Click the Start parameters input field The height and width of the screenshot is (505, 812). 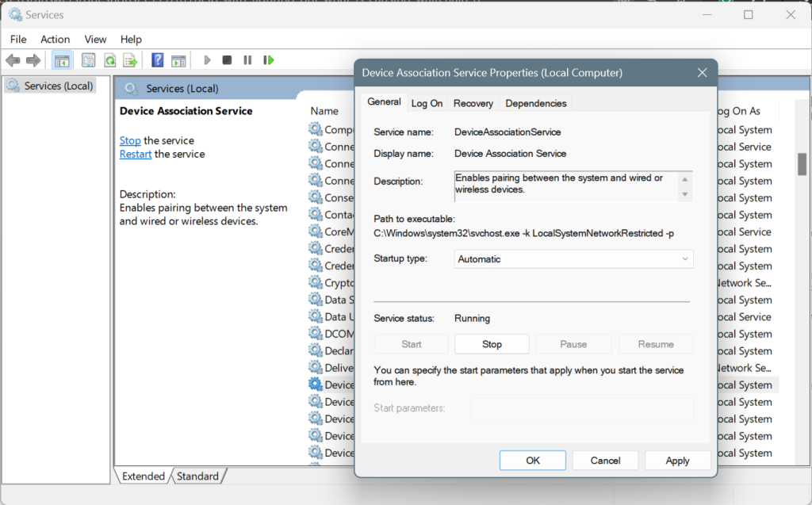pyautogui.click(x=581, y=408)
